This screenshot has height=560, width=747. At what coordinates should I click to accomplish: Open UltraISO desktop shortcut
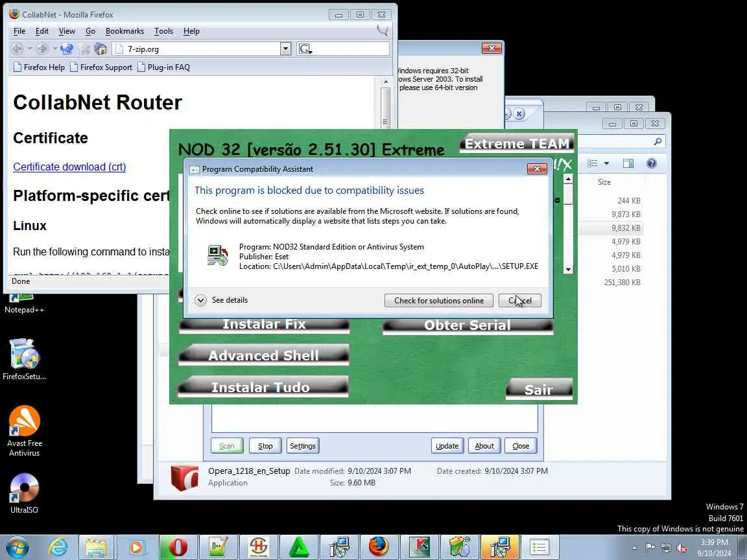(24, 493)
